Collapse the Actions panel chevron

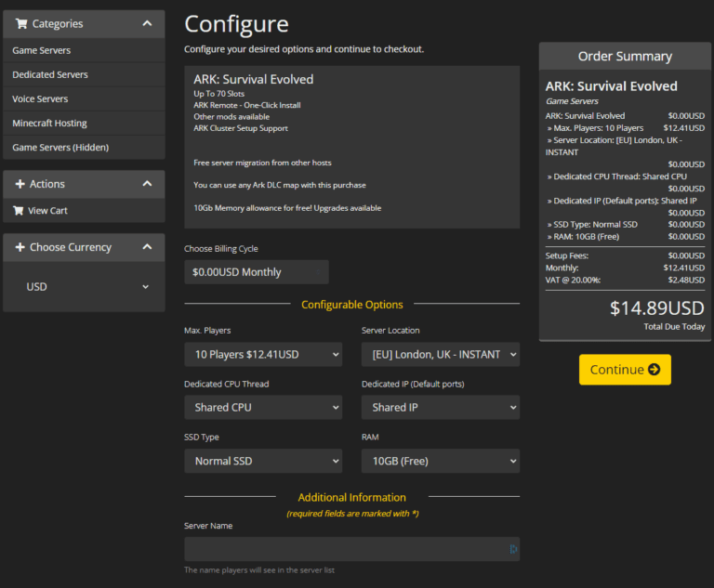click(147, 184)
